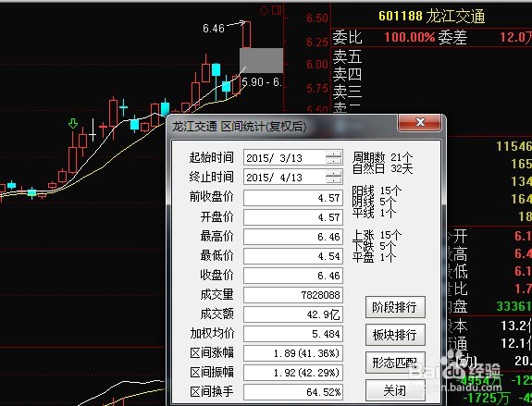
Task: Click the red diamond icon atop the chart
Action: (x=264, y=10)
